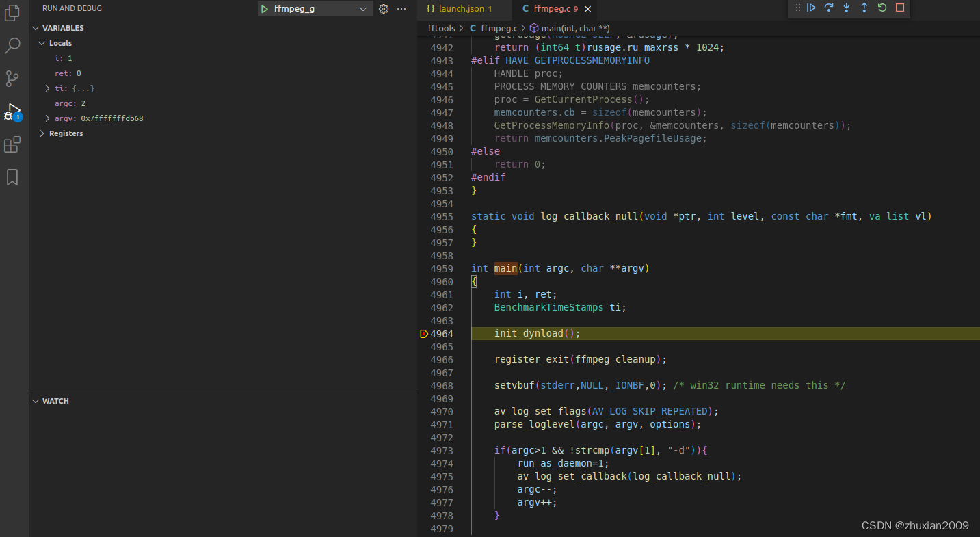980x537 pixels.
Task: Expand the Registers section
Action: click(x=44, y=133)
